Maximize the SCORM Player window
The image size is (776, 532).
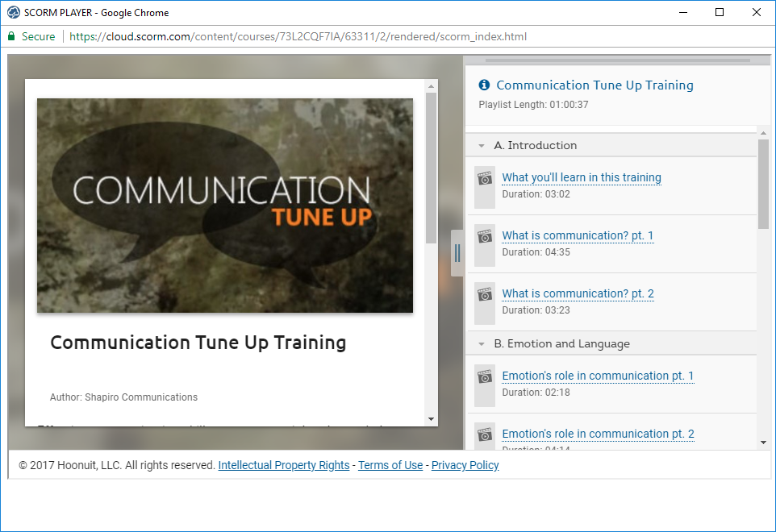coord(720,12)
